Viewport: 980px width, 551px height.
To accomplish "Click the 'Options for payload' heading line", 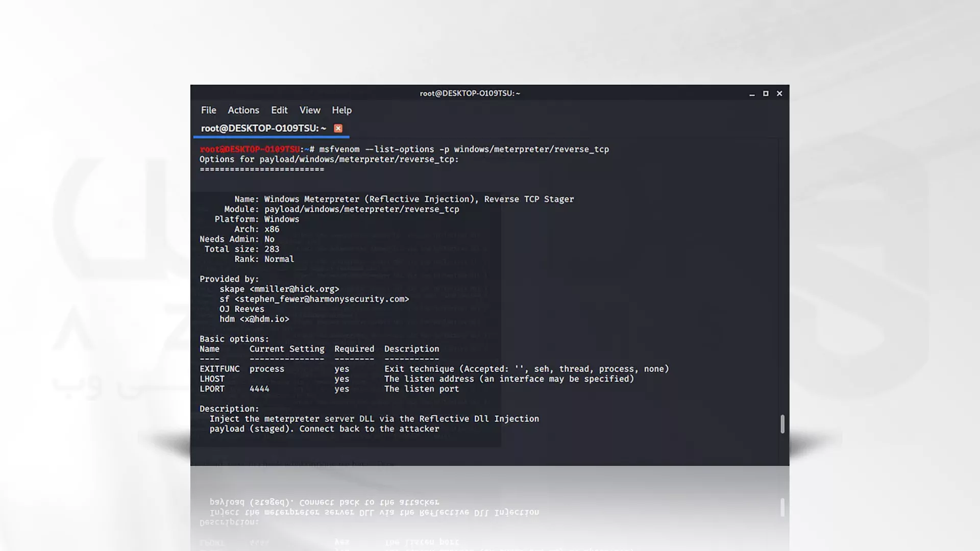I will point(329,159).
